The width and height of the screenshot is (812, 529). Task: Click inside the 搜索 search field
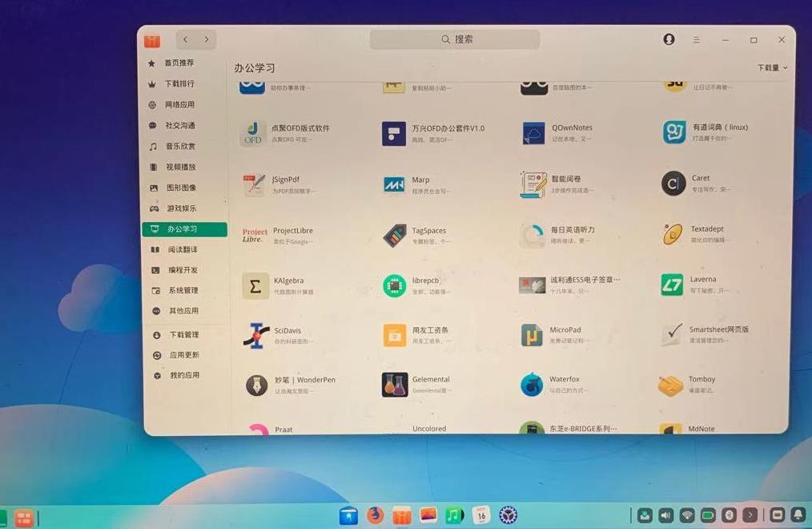454,38
